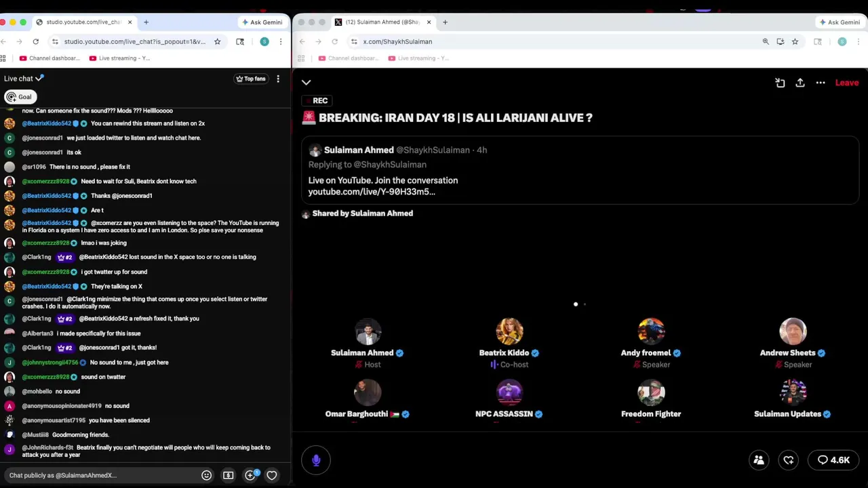Click the heart-plus reaction icon in the Space
This screenshot has height=488, width=868.
(x=789, y=460)
